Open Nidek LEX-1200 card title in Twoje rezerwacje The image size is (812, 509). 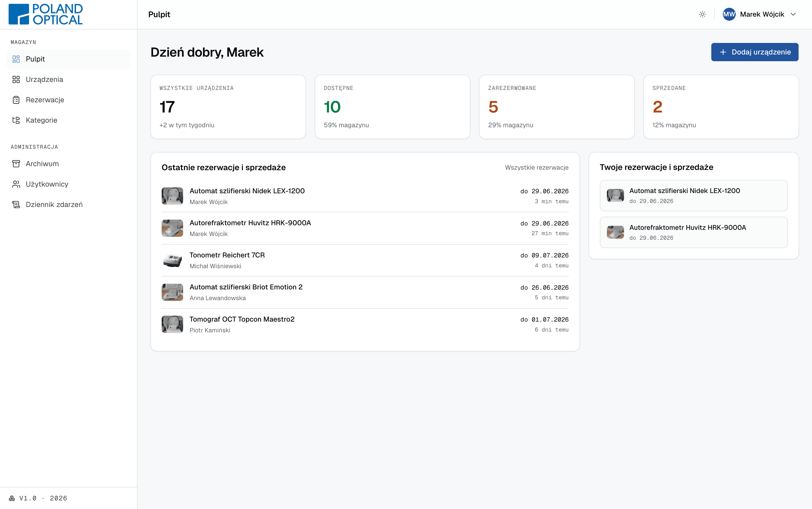(x=684, y=191)
